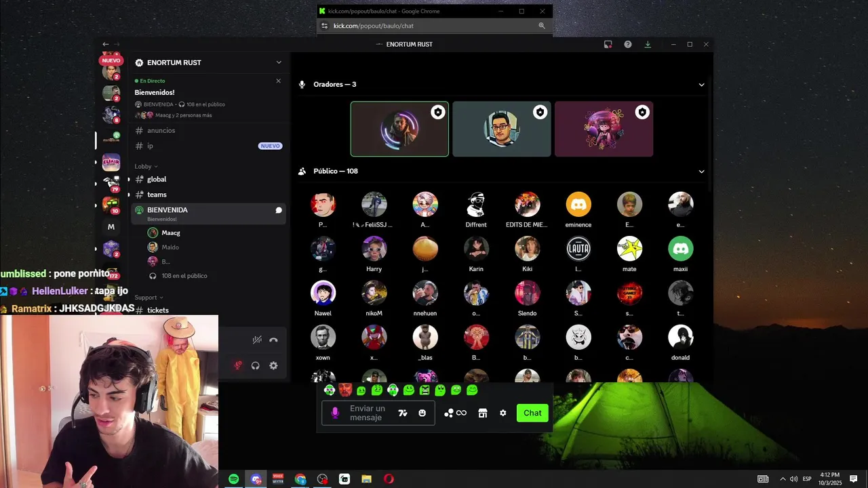
Task: Click moderator badge on first speaker tile
Action: tap(438, 112)
